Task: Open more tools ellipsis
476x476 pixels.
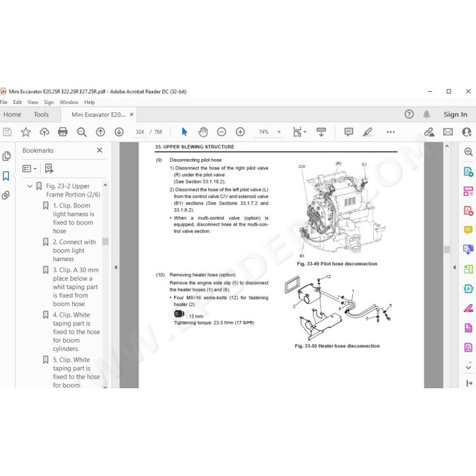Action: 391,132
